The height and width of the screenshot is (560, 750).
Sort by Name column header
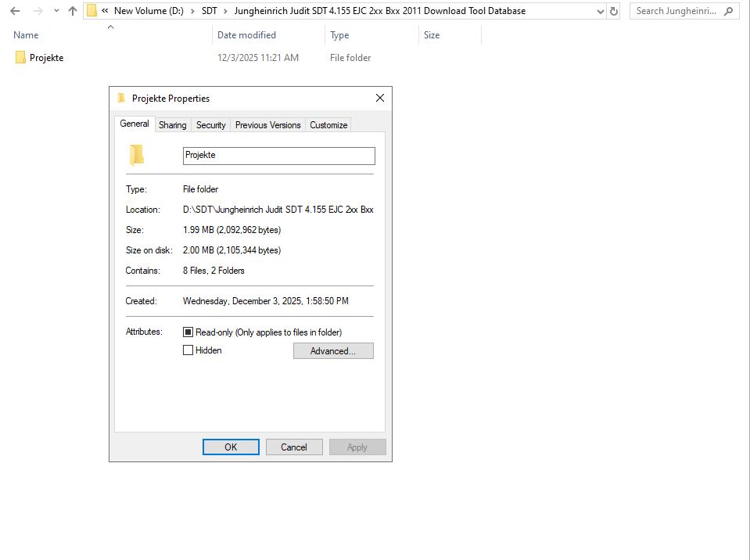coord(26,35)
